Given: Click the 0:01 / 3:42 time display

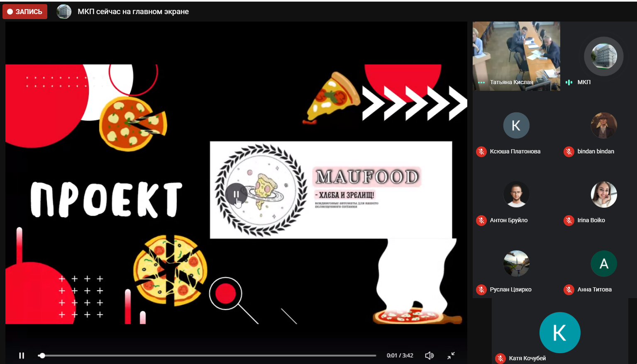Looking at the screenshot, I should tap(400, 355).
